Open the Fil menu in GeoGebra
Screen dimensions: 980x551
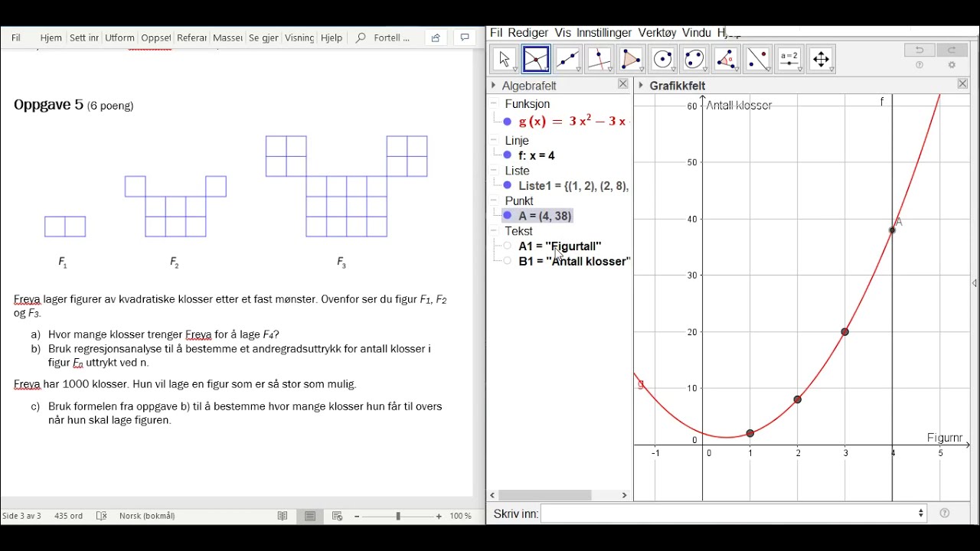(x=496, y=33)
